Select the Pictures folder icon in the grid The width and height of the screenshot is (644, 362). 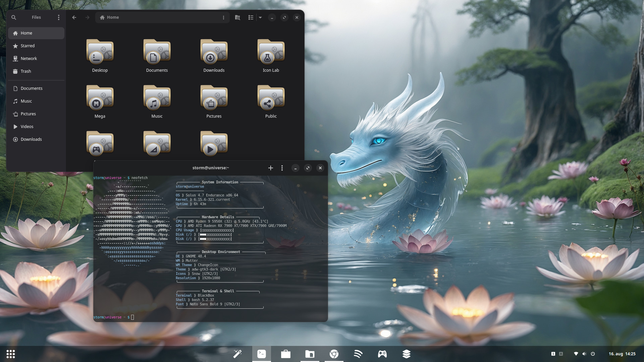[x=214, y=98]
